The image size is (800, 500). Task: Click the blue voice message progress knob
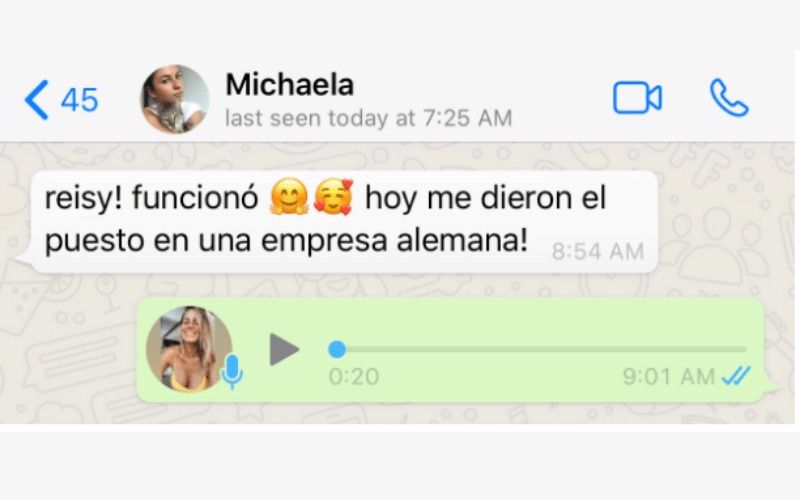tap(337, 349)
